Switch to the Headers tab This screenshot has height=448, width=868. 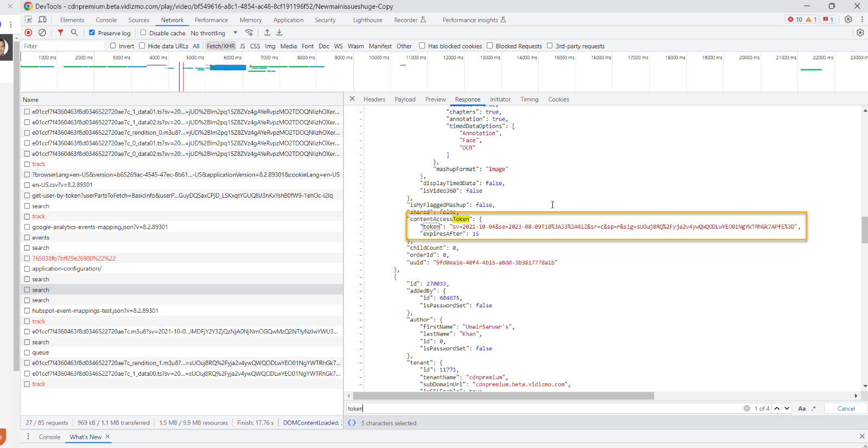[374, 99]
